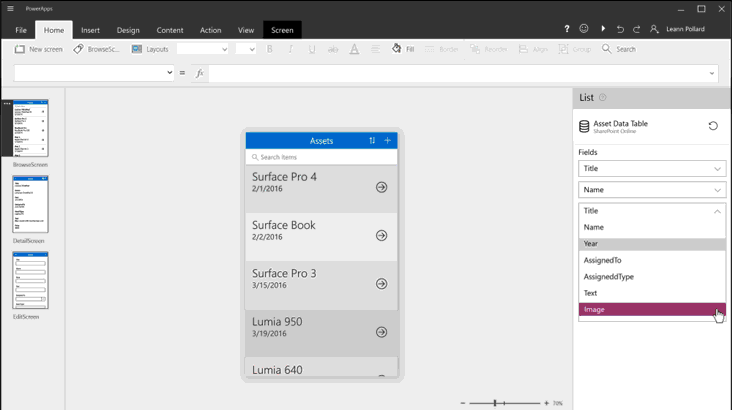Click the fx function icon

(x=200, y=73)
